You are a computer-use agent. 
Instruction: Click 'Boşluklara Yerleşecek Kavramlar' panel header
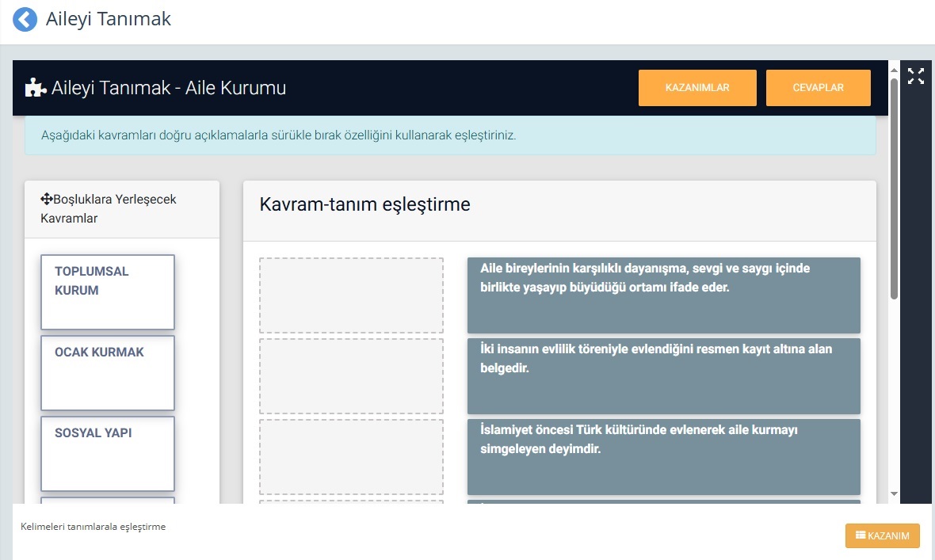[x=122, y=209]
